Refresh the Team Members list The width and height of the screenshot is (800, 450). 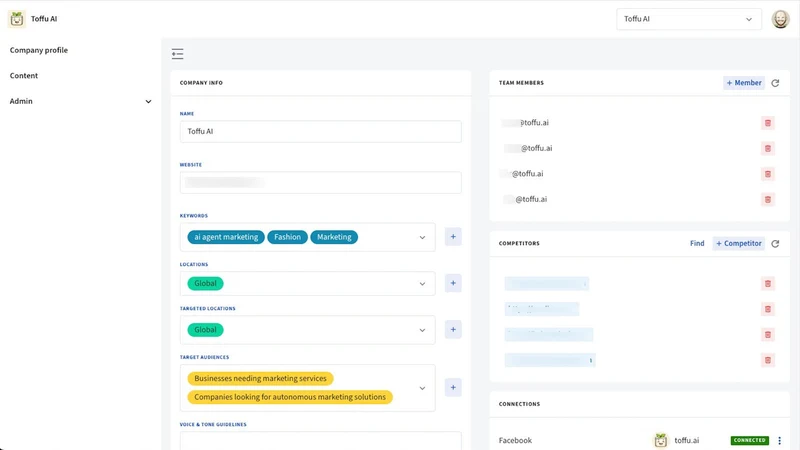(775, 83)
